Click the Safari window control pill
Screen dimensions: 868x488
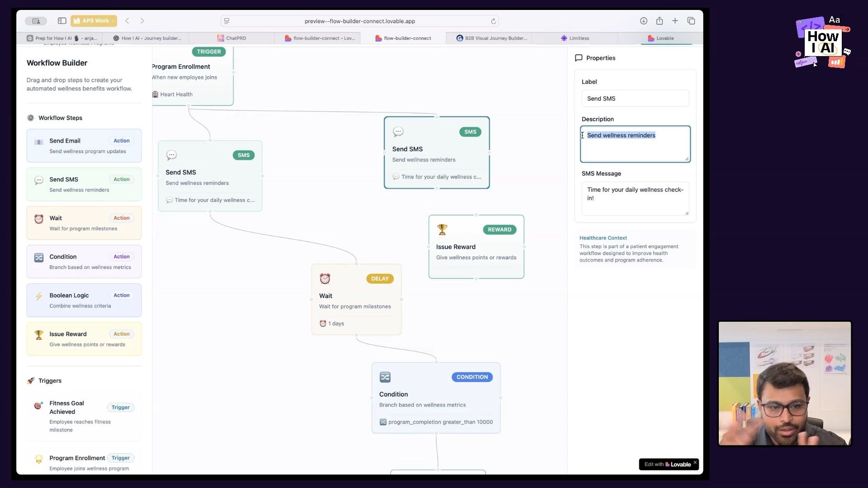[x=36, y=21]
